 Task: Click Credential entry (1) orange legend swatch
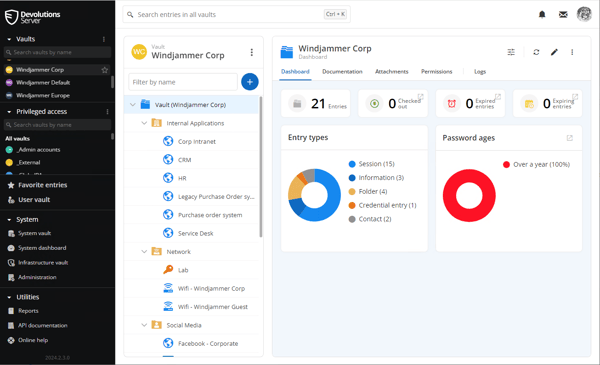click(352, 205)
